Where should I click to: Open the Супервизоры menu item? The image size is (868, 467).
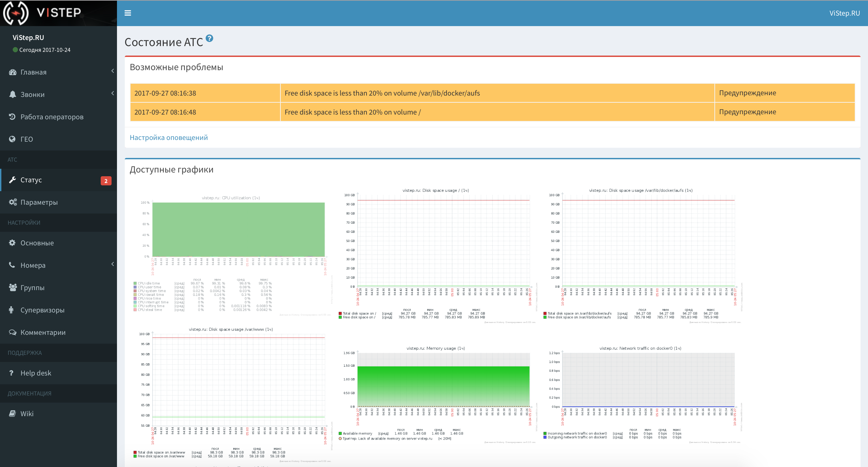click(58, 310)
